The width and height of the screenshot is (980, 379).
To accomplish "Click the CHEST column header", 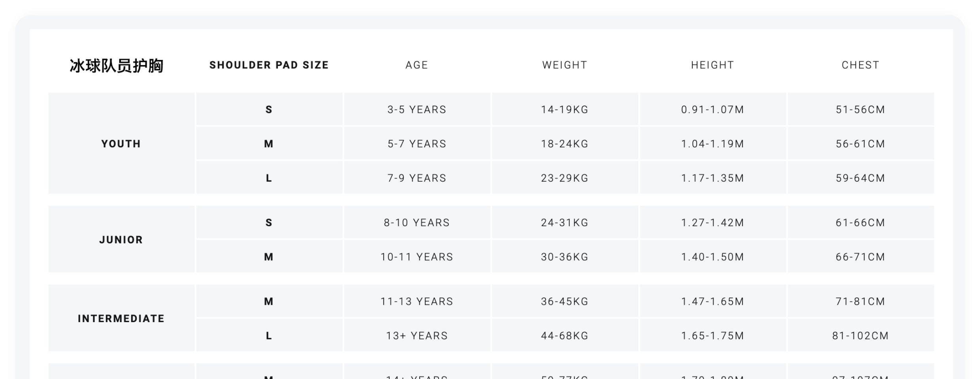I will point(860,65).
